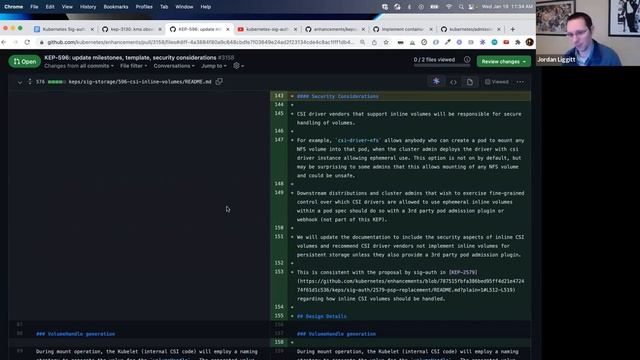Open the file options three-dot menu

[x=520, y=82]
